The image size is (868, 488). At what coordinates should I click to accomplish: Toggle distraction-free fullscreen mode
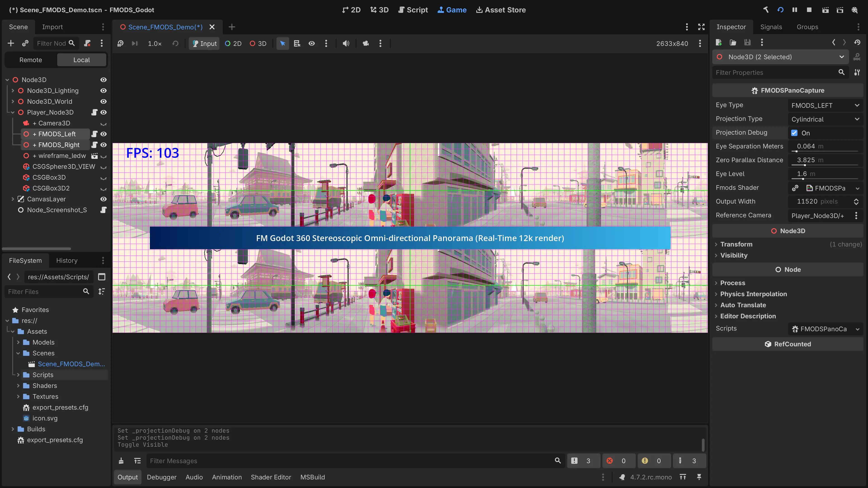(701, 27)
